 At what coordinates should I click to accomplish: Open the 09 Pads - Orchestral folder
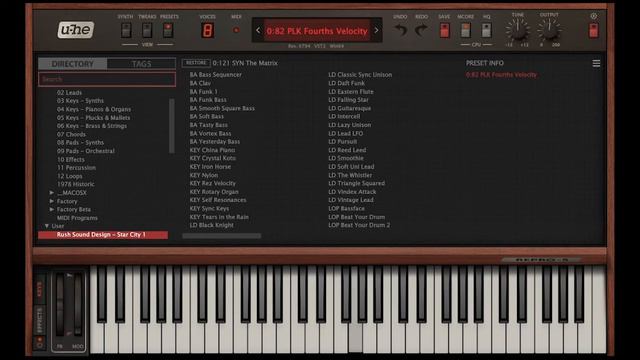86,151
